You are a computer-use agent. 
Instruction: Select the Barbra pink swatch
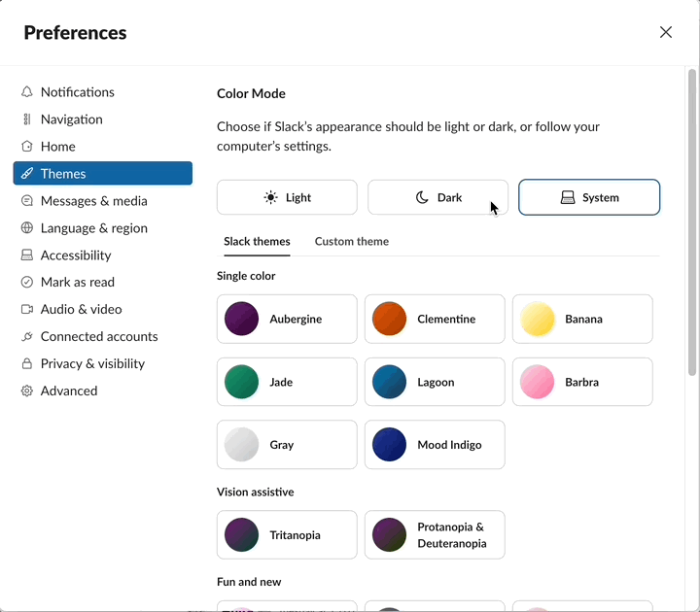click(x=537, y=382)
